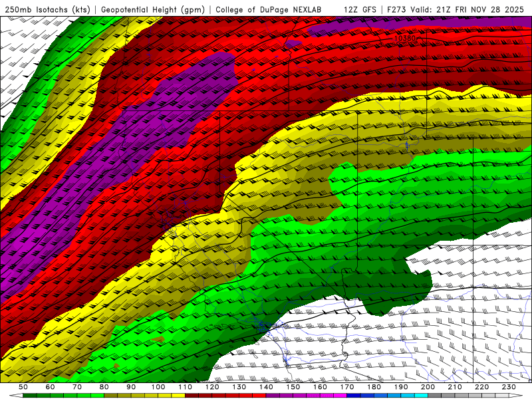Click the legend value '170'
This screenshot has height=399, width=532.
click(x=347, y=387)
